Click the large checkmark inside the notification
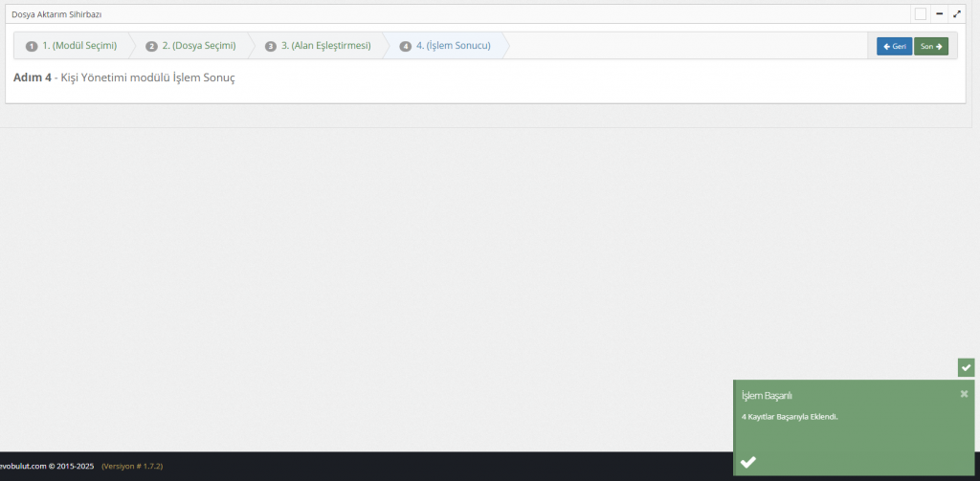Screen dimensions: 980x481 click(748, 462)
